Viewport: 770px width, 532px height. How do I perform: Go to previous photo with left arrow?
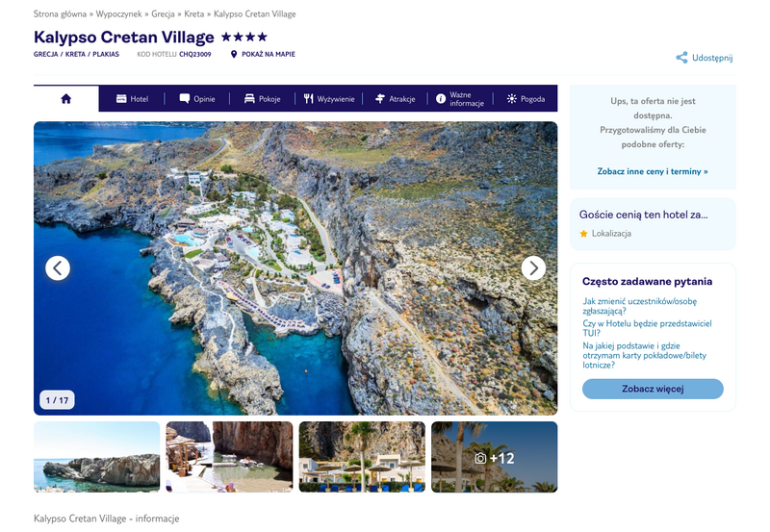[x=58, y=268]
